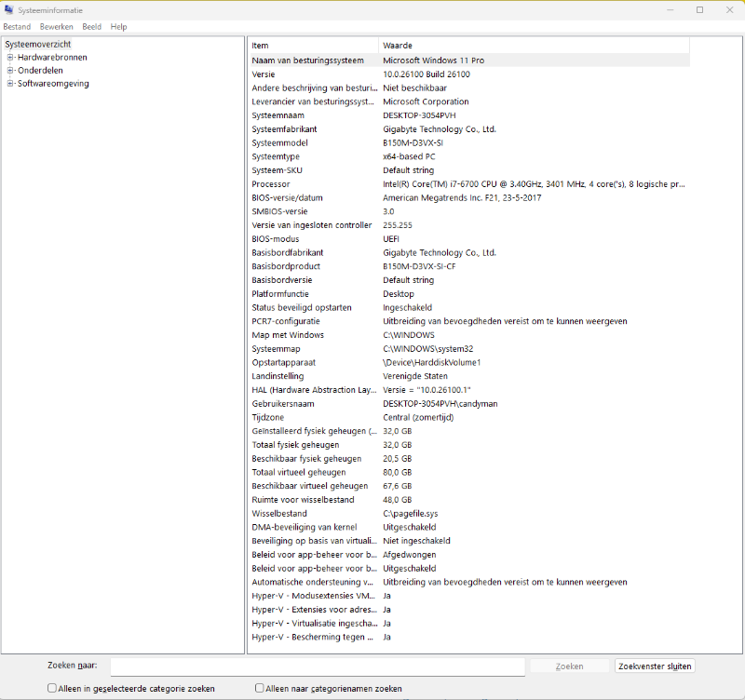Select the Tijdzone row
This screenshot has height=700, width=745.
469,417
